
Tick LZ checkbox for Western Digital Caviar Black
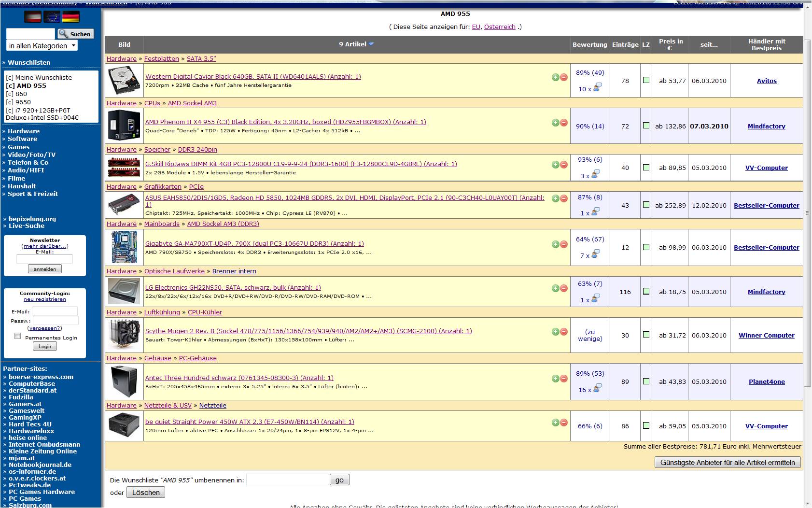coord(646,80)
